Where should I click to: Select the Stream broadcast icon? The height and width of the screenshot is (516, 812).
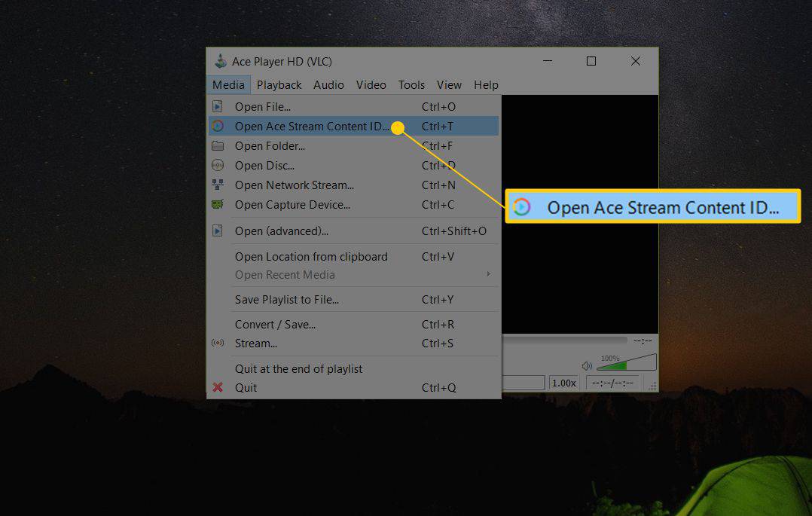coord(218,343)
